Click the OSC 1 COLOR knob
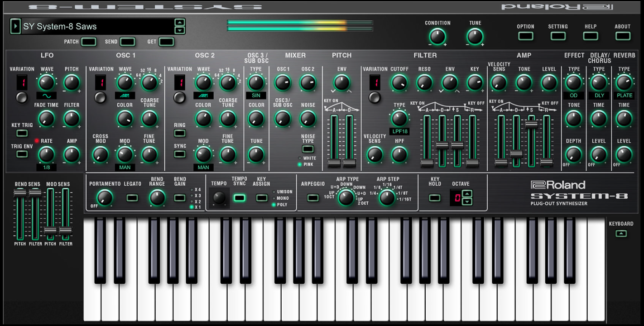The height and width of the screenshot is (326, 644). 125,119
